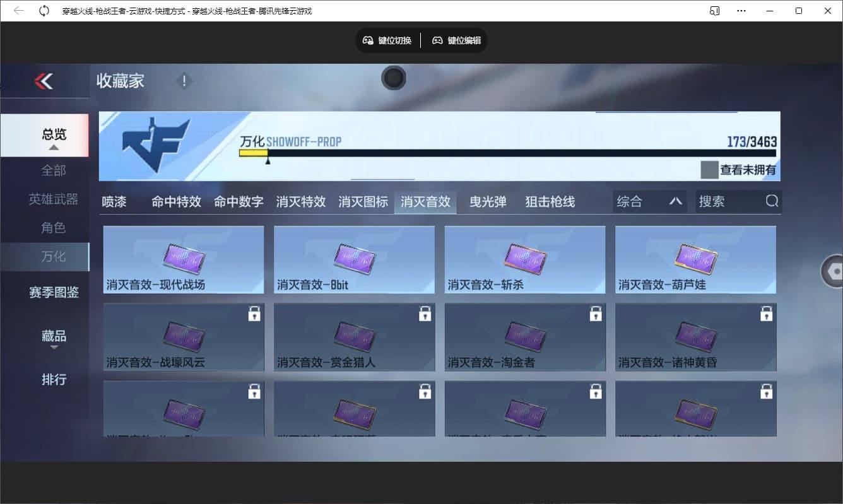Expand the 总览 section in the sidebar

point(55,135)
